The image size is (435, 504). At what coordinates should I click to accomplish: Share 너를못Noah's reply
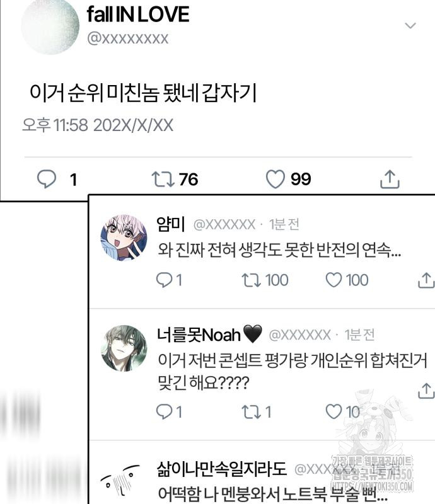tap(426, 391)
